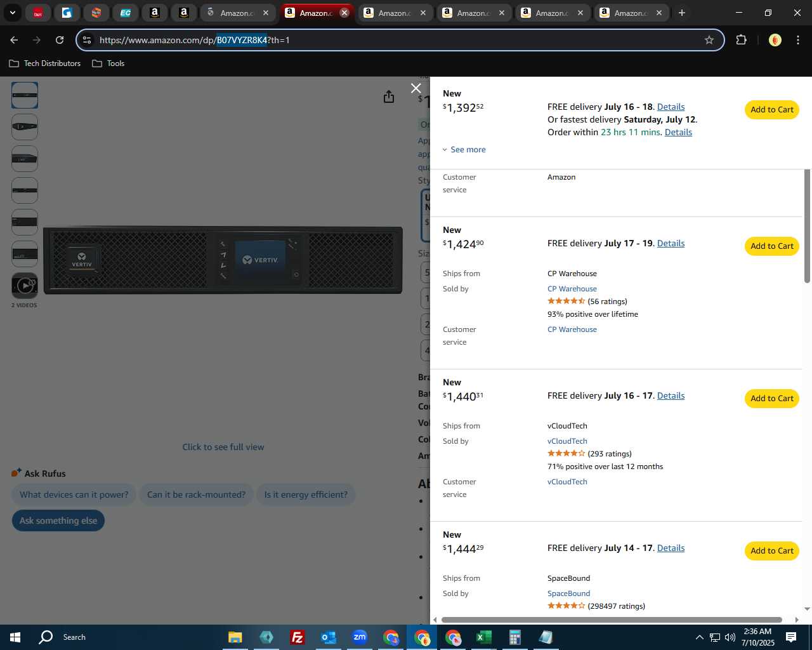
Task: Click to see full view link
Action: (x=223, y=447)
